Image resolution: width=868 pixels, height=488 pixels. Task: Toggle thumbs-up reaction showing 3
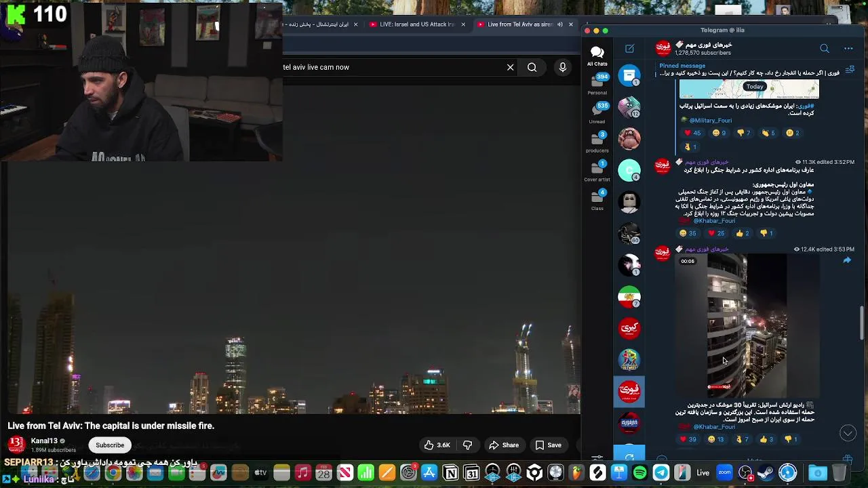(x=766, y=439)
